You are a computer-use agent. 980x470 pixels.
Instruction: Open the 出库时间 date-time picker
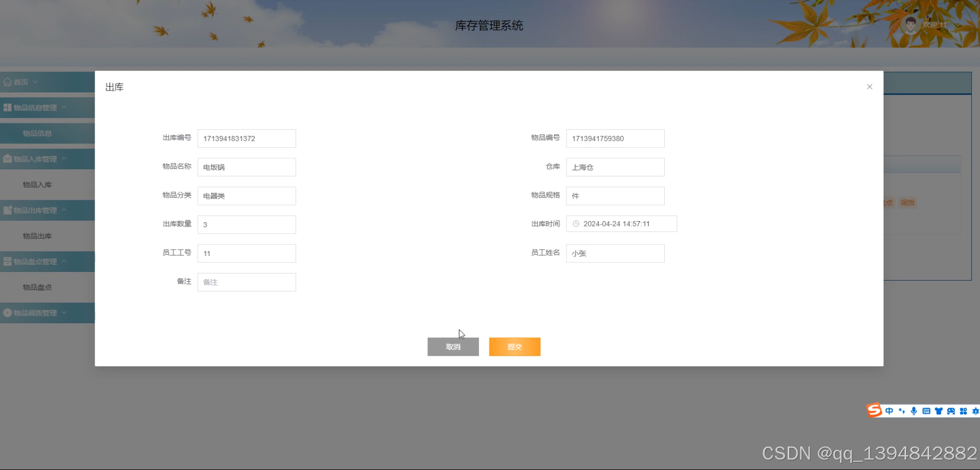pos(622,224)
